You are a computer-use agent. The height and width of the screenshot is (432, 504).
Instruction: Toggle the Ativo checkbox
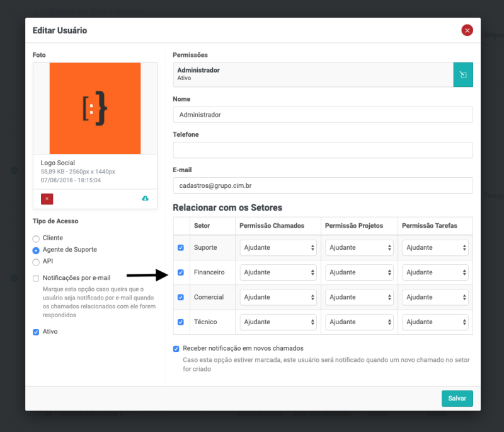click(x=36, y=332)
